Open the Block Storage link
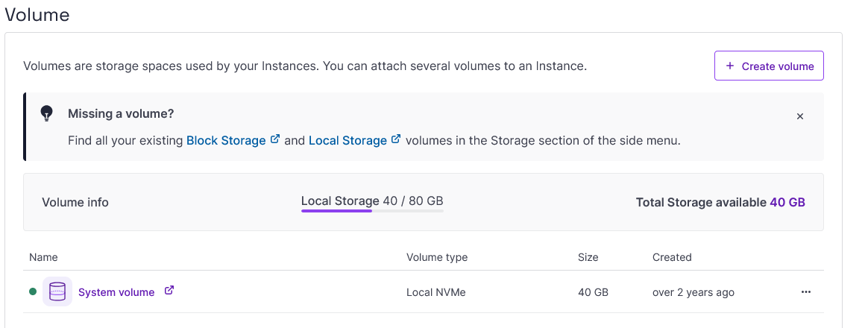The image size is (868, 328). [x=226, y=140]
